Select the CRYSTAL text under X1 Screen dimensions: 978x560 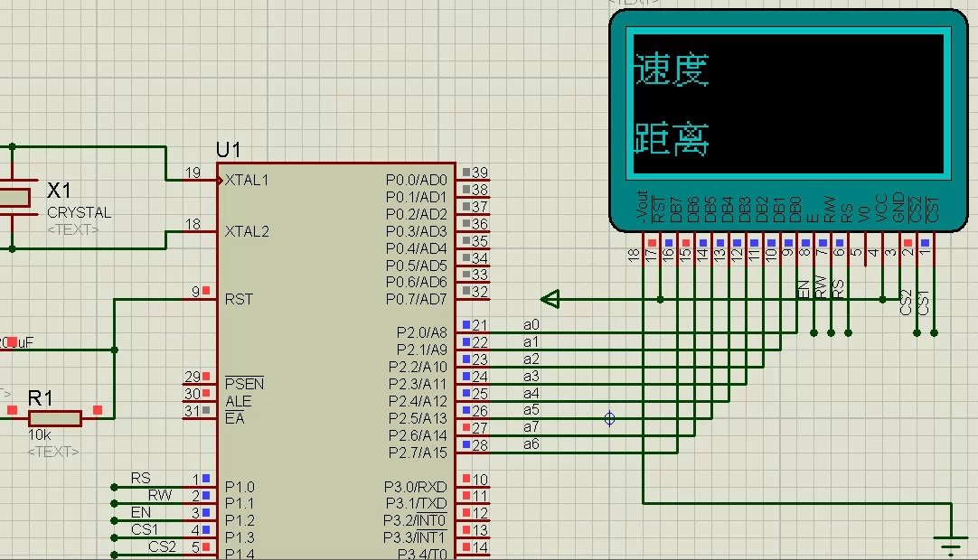click(x=80, y=213)
